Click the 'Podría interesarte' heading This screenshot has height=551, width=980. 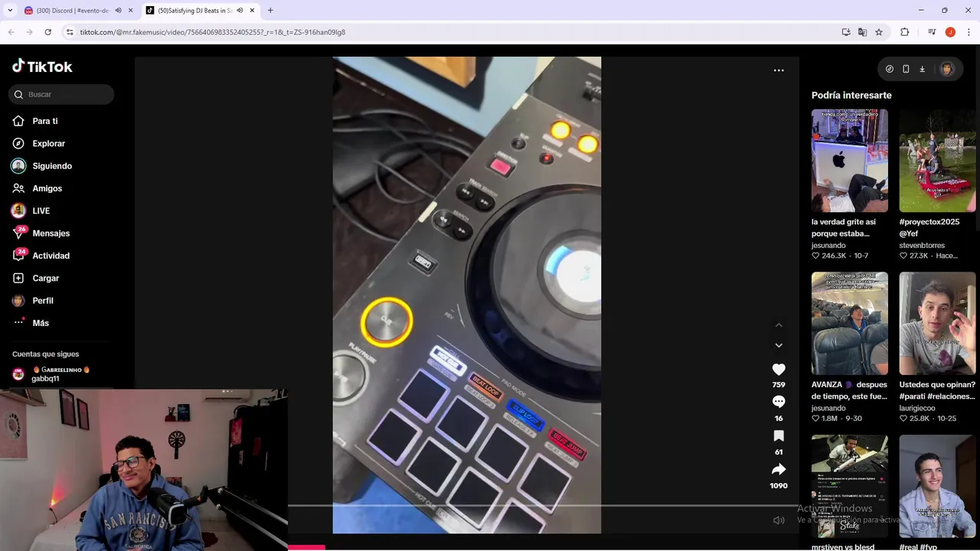pos(851,95)
